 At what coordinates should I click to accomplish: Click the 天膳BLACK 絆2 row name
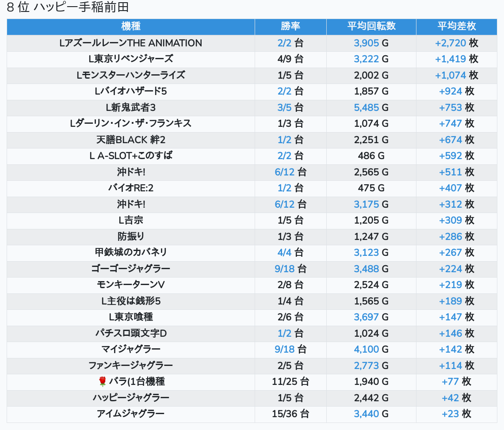tap(131, 140)
